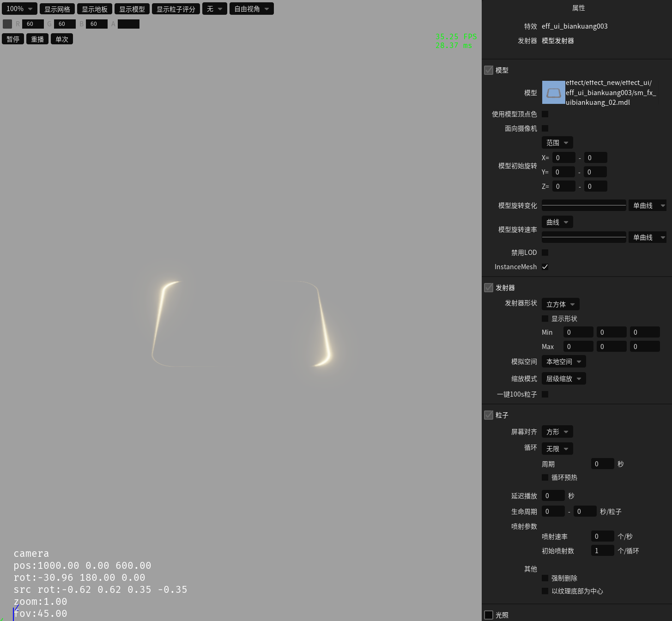Open the 无 dropdown in toolbar
This screenshot has width=672, height=621.
click(x=215, y=9)
